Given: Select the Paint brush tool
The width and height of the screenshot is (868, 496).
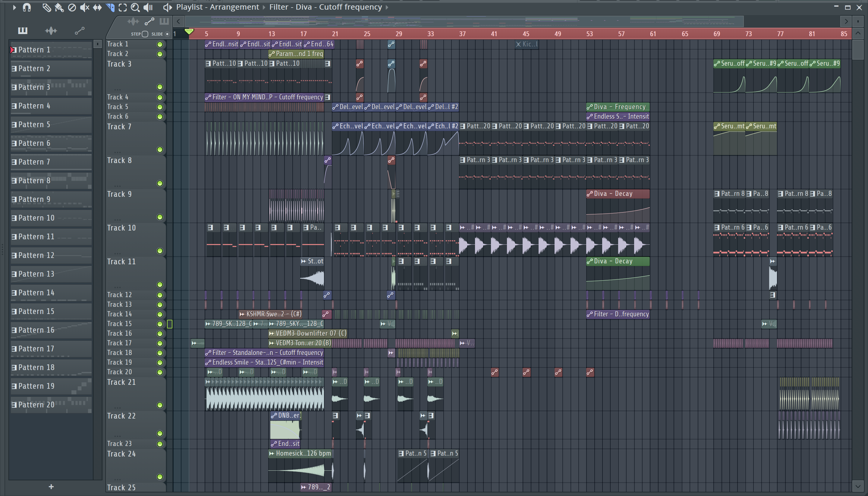Looking at the screenshot, I should [x=59, y=7].
